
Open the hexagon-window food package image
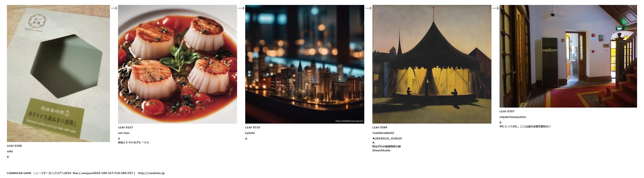pyautogui.click(x=58, y=73)
